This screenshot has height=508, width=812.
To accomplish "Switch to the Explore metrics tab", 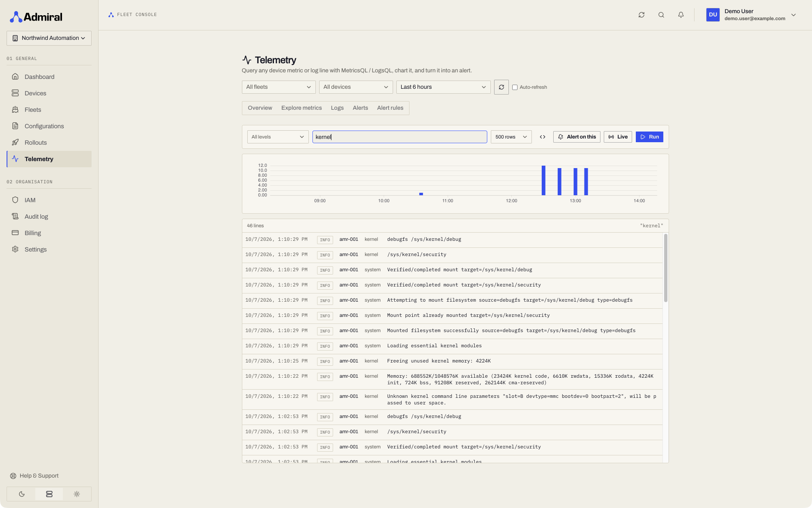I will pos(301,108).
